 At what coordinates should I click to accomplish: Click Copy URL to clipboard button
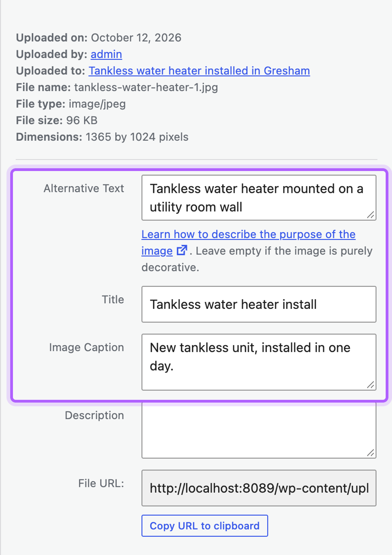click(205, 526)
